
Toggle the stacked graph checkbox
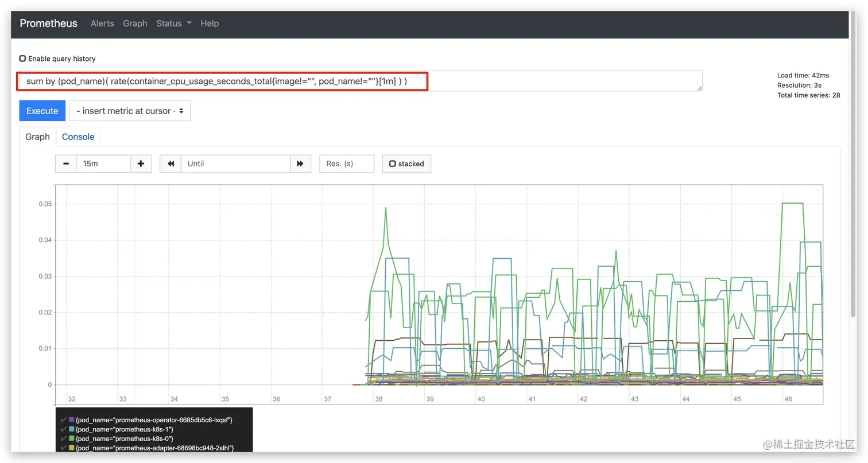point(393,164)
